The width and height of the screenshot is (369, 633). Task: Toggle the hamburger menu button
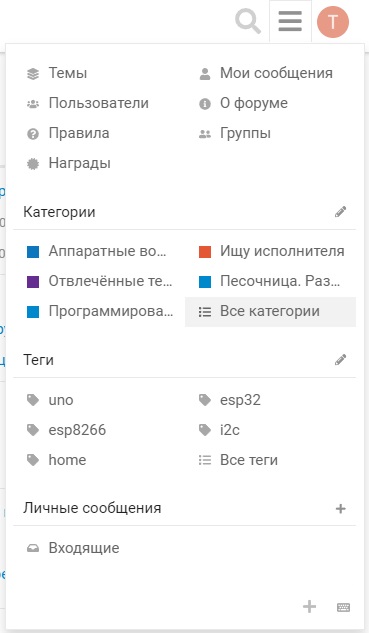[290, 21]
